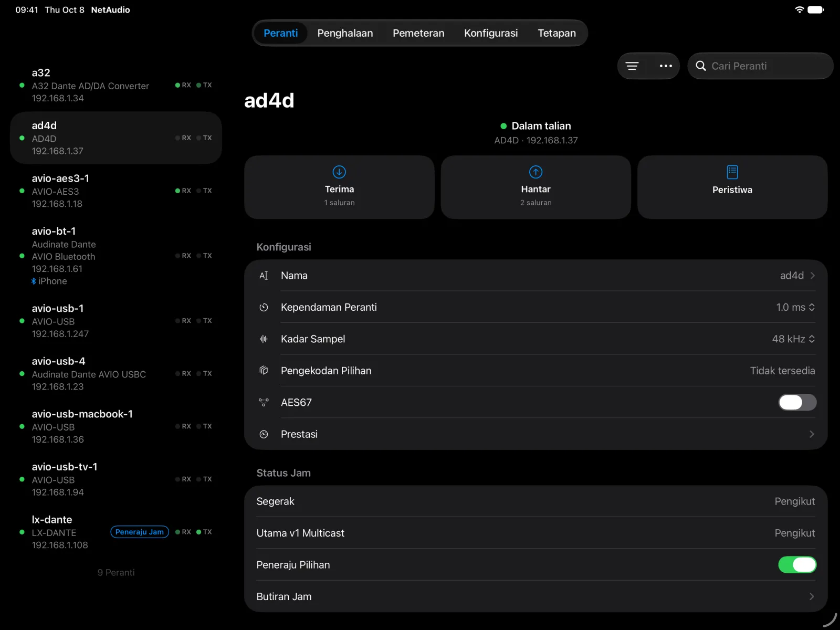Click the Segerak row label
Viewport: 840px width, 630px height.
click(x=275, y=501)
